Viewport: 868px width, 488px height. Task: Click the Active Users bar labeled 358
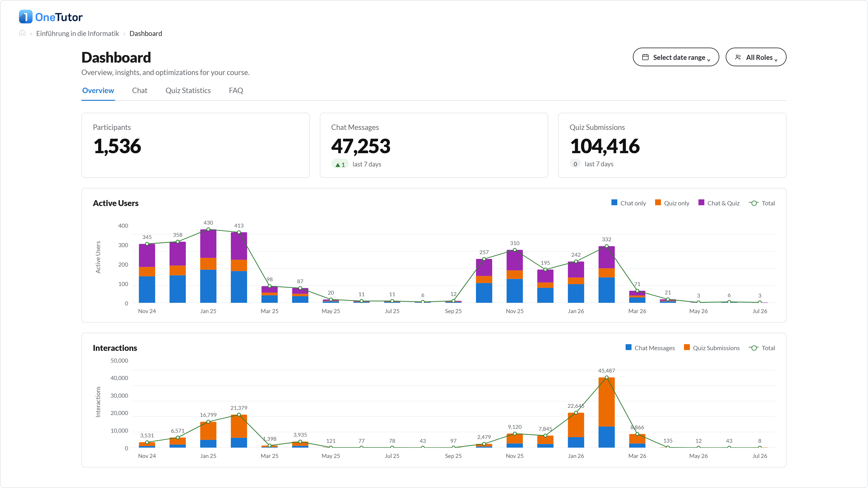tap(178, 272)
